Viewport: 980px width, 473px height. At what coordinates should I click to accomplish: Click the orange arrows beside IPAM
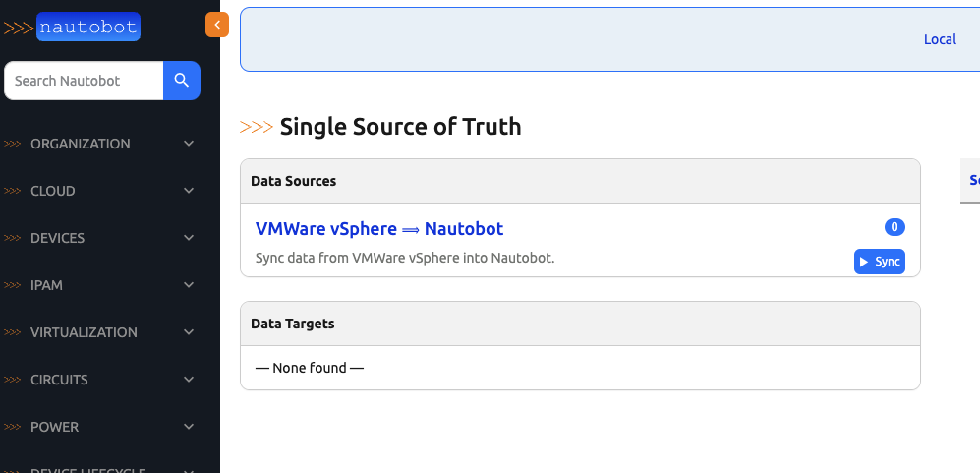13,285
